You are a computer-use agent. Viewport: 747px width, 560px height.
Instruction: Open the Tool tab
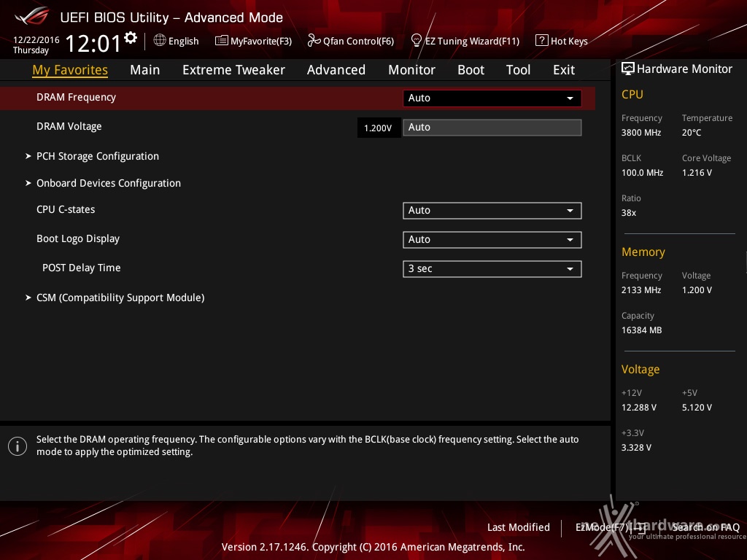coord(519,70)
